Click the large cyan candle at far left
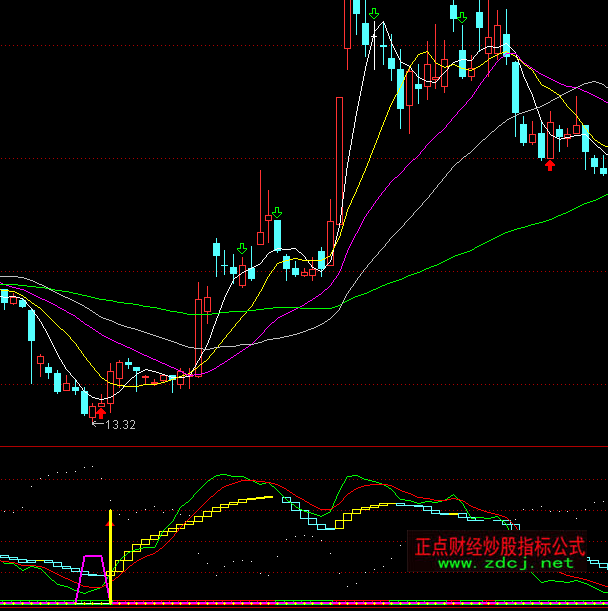The height and width of the screenshot is (611, 608). tap(32, 327)
